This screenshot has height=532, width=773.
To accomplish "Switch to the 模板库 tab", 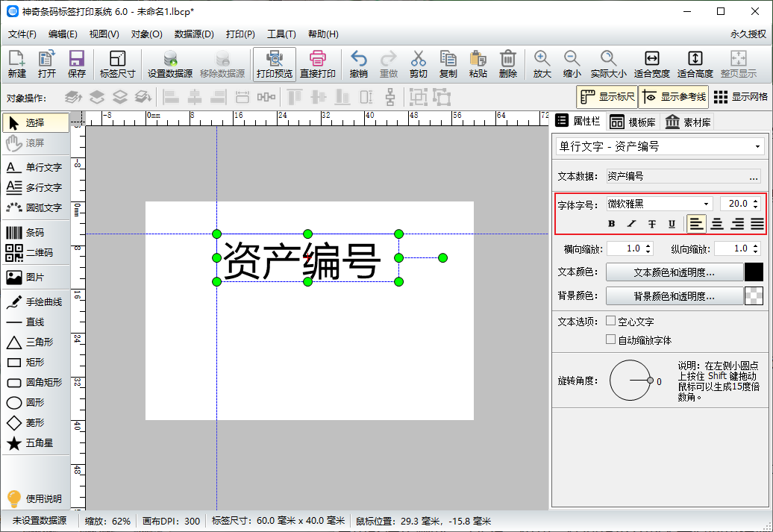I will point(633,122).
